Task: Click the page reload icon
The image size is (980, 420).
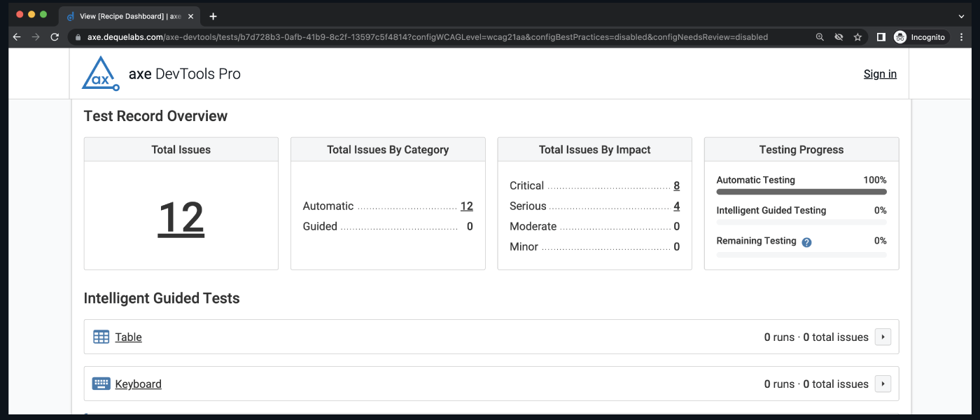Action: [x=55, y=37]
